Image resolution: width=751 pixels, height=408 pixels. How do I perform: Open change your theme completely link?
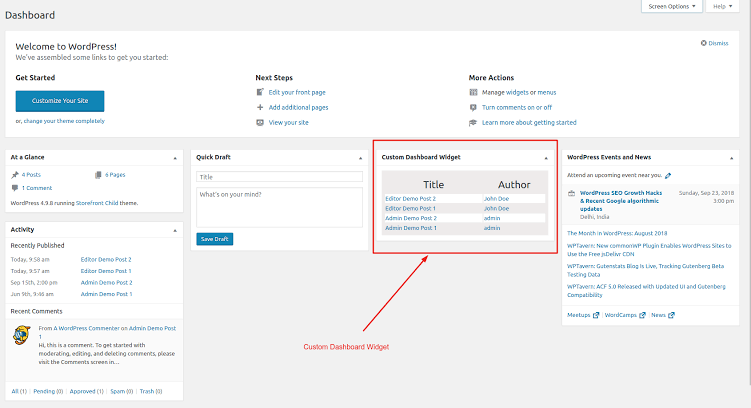64,121
